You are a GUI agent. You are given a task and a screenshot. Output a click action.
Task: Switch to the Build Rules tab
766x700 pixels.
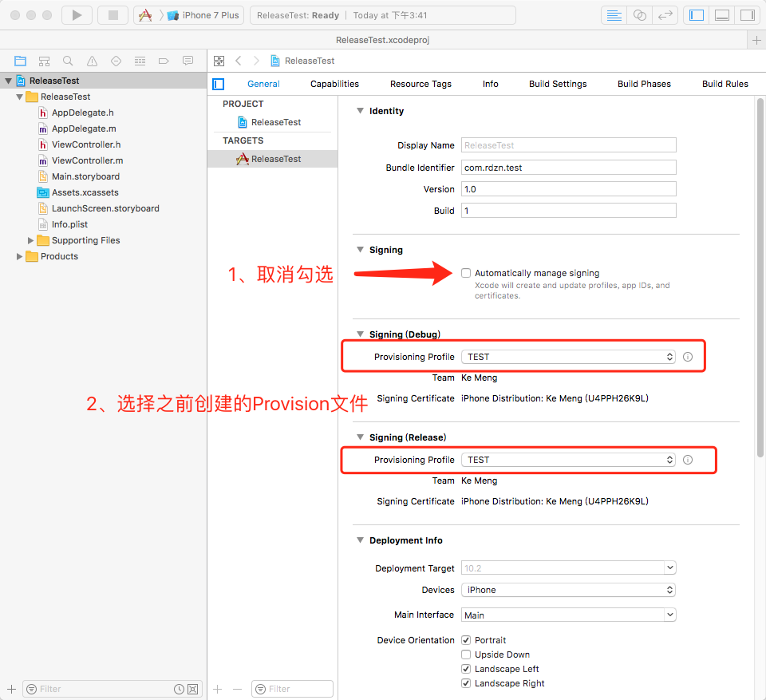(x=725, y=84)
